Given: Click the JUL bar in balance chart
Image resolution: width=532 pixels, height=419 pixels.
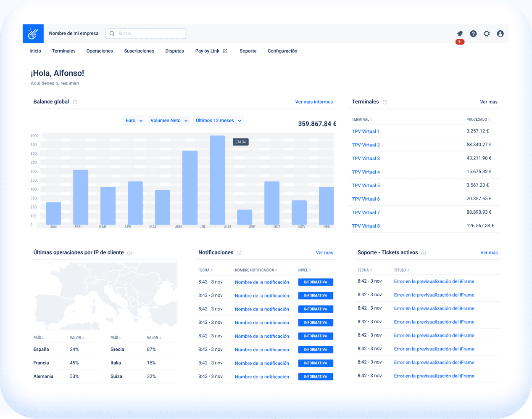Looking at the screenshot, I should (190, 188).
